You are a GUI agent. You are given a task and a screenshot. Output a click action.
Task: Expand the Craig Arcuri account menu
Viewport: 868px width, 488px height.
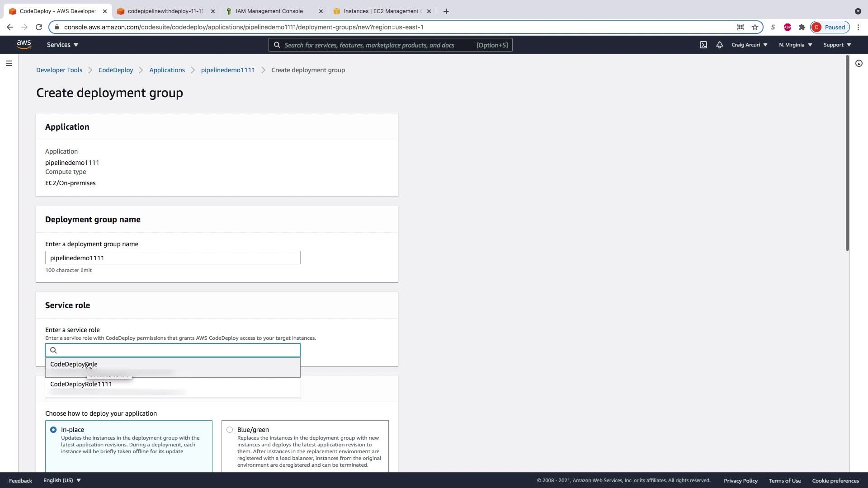tap(749, 45)
